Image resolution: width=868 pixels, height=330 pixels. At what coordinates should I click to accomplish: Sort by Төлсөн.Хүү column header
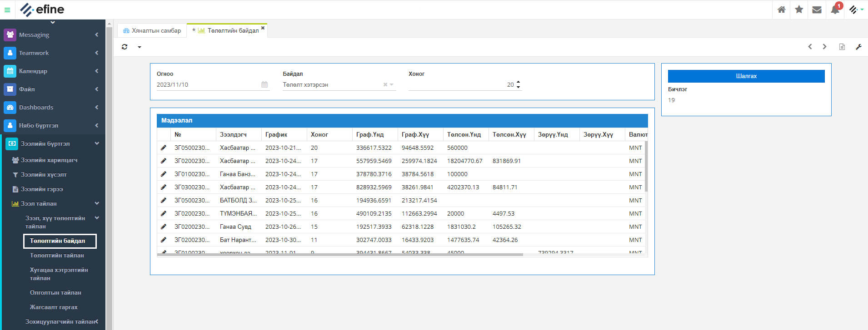(511, 134)
